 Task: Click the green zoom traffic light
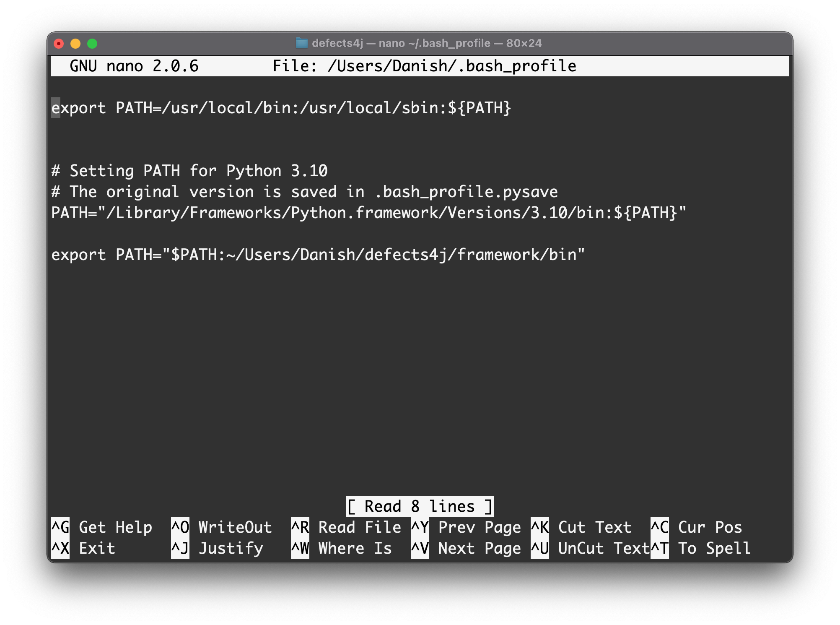pos(93,43)
